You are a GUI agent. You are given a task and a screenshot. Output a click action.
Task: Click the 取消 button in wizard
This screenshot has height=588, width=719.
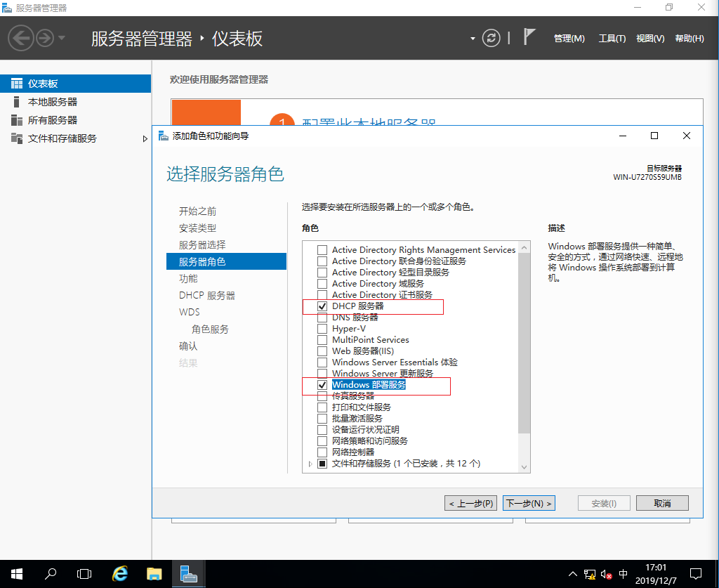[662, 503]
